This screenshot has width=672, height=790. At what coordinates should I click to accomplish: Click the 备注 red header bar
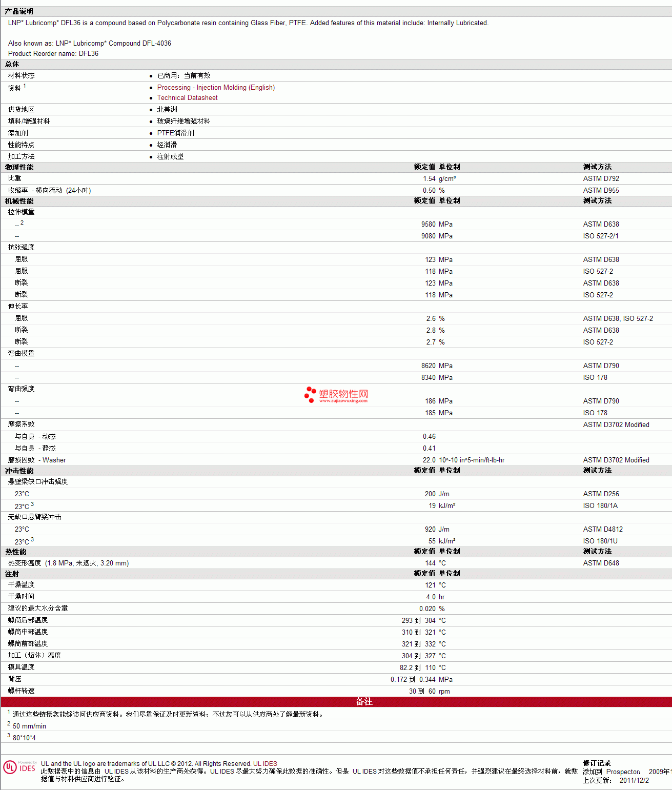[x=336, y=702]
